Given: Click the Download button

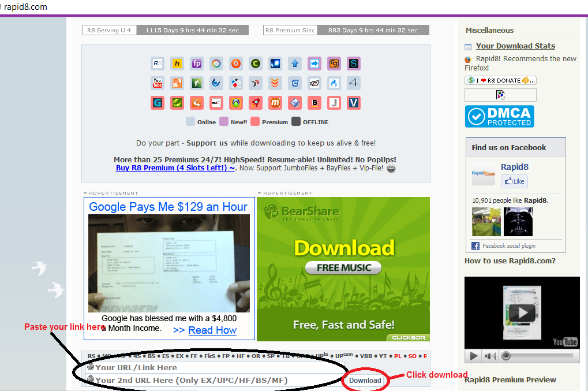Looking at the screenshot, I should (365, 380).
